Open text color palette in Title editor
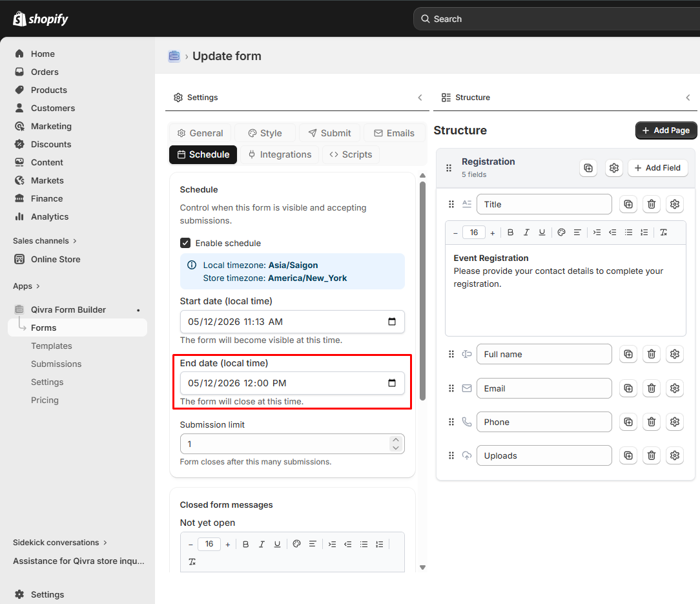This screenshot has height=604, width=700. click(562, 233)
